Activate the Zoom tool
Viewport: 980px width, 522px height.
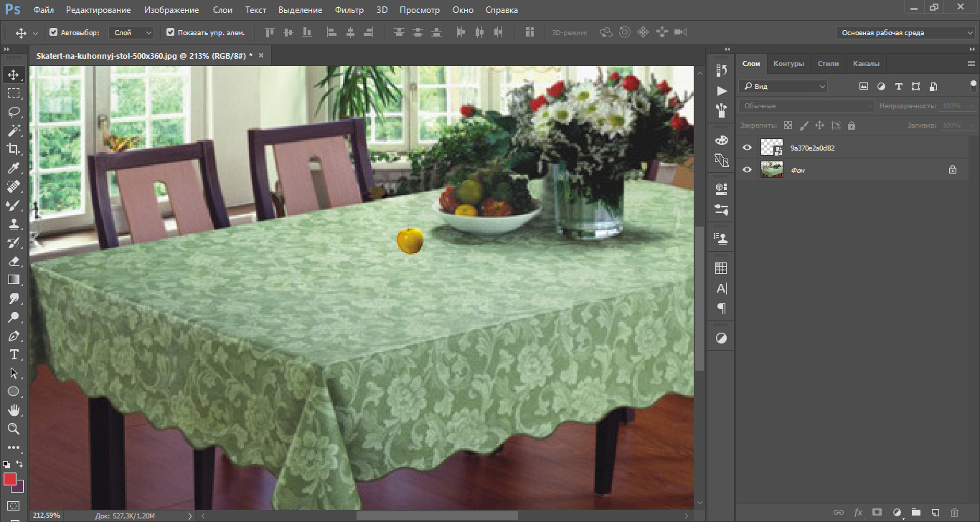tap(14, 429)
